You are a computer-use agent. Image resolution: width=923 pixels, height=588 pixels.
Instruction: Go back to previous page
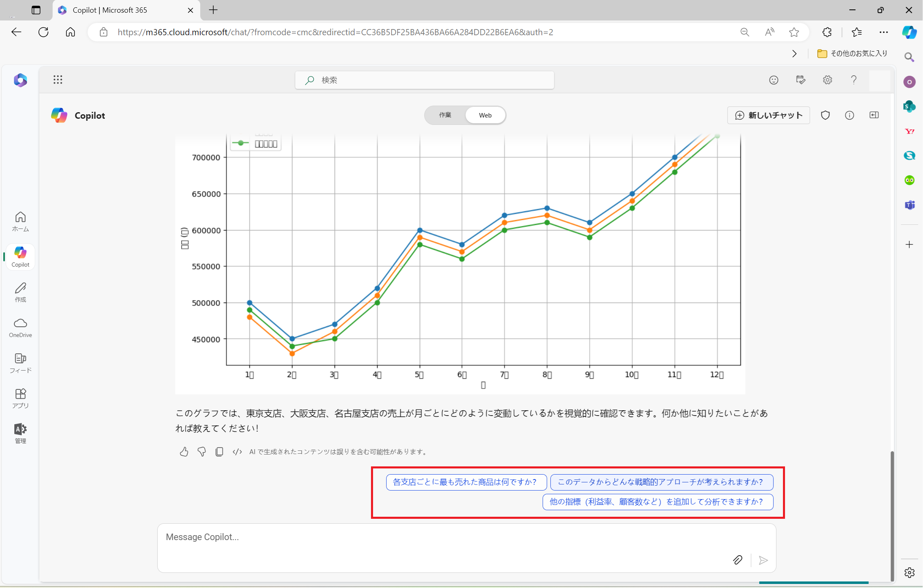[x=16, y=32]
